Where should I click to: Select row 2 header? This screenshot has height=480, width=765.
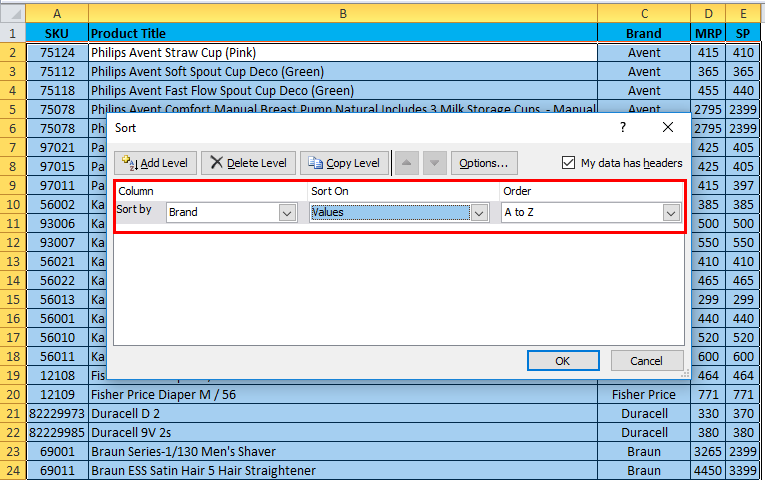(13, 53)
